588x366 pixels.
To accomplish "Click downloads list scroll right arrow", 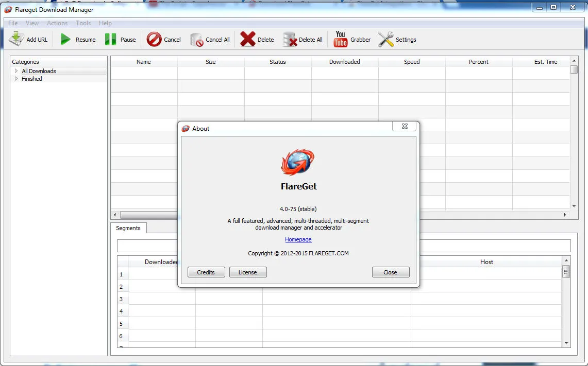I will (565, 215).
